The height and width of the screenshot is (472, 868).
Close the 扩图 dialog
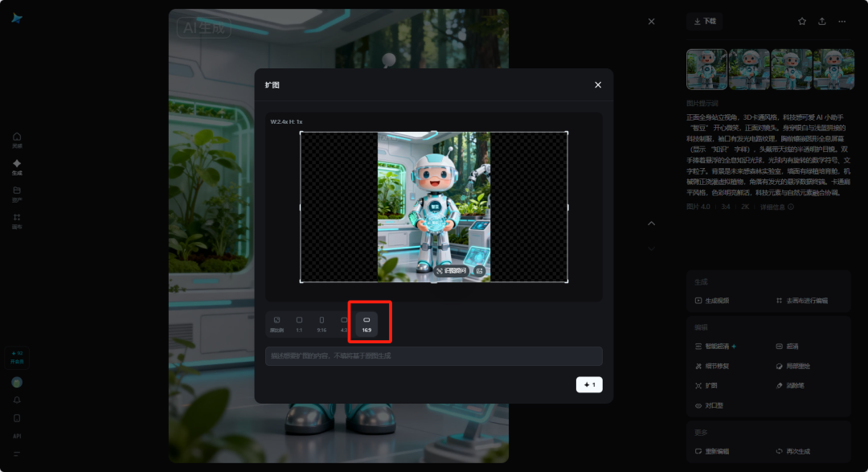pyautogui.click(x=597, y=84)
